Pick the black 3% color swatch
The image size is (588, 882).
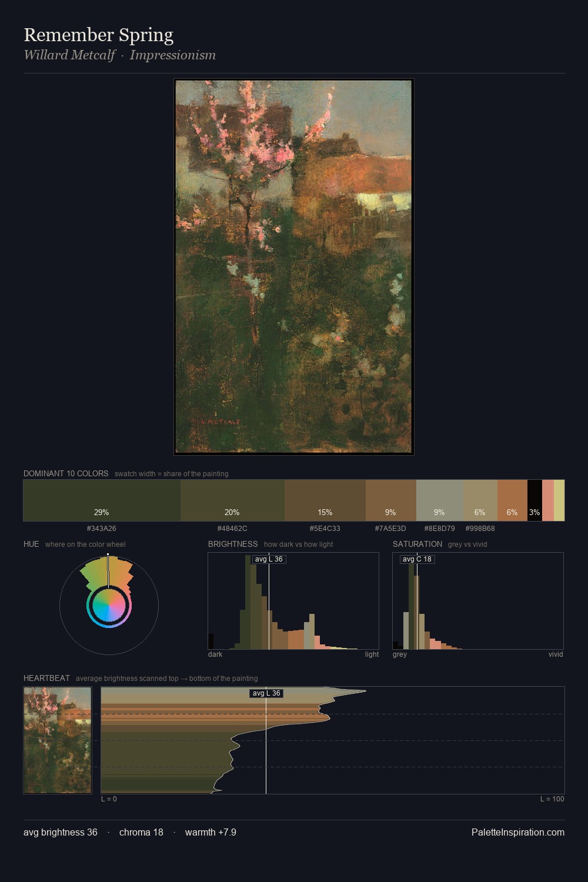534,500
